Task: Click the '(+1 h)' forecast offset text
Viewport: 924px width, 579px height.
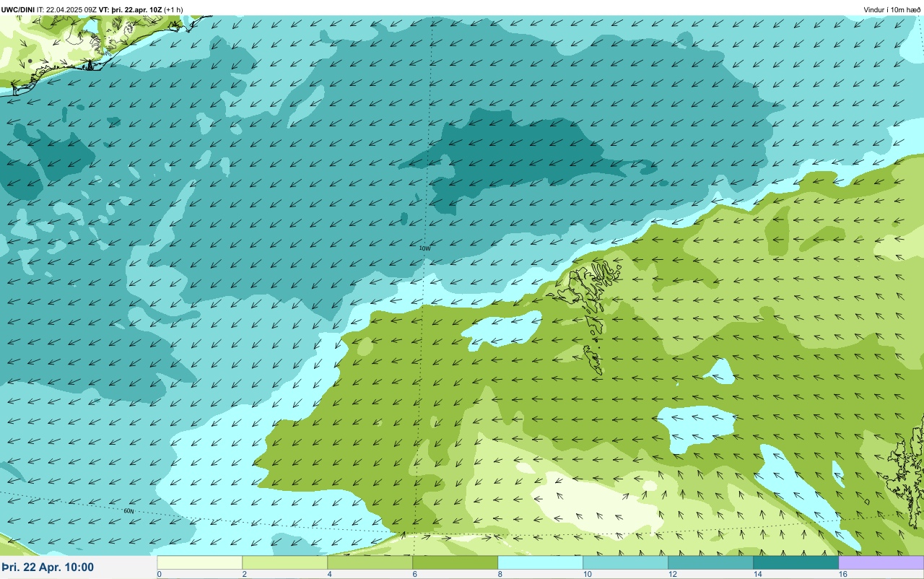Action: coord(173,10)
